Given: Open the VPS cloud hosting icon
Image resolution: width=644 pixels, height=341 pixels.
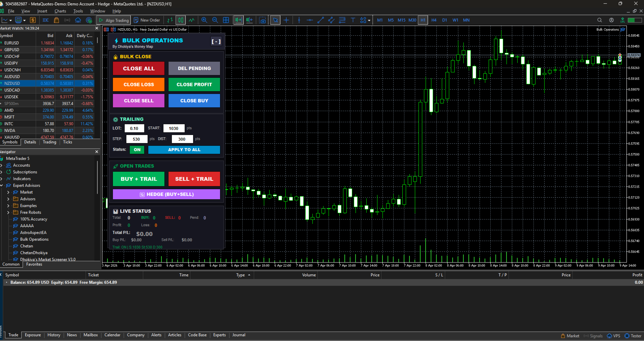Looking at the screenshot, I should 78,20.
